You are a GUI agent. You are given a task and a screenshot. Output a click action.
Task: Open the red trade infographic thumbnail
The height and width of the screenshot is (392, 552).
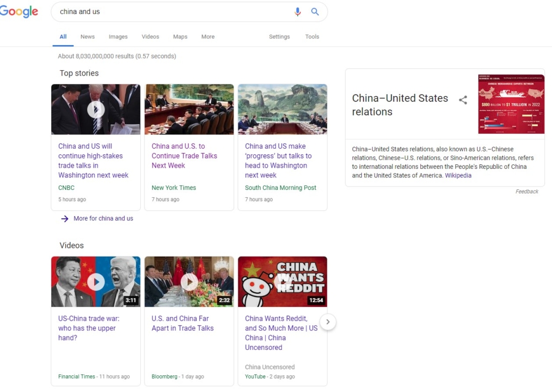click(x=511, y=104)
